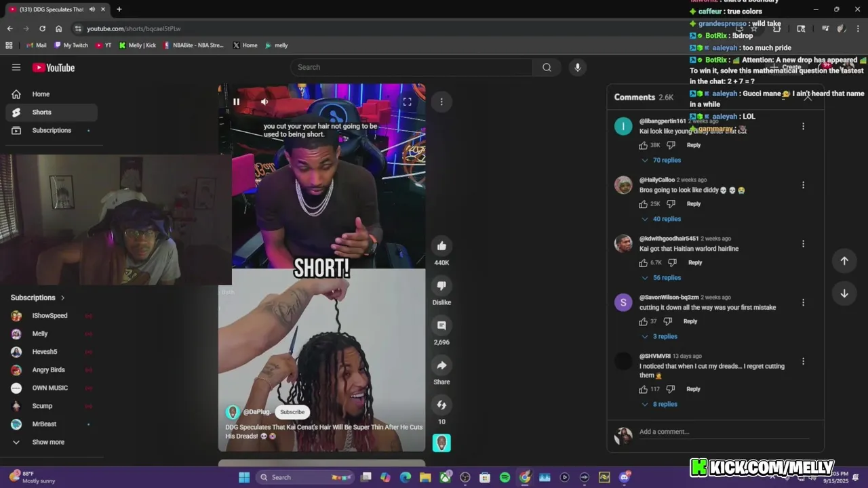Image resolution: width=868 pixels, height=488 pixels.
Task: Open the YouTube guide hamburger menu
Action: pyautogui.click(x=16, y=67)
